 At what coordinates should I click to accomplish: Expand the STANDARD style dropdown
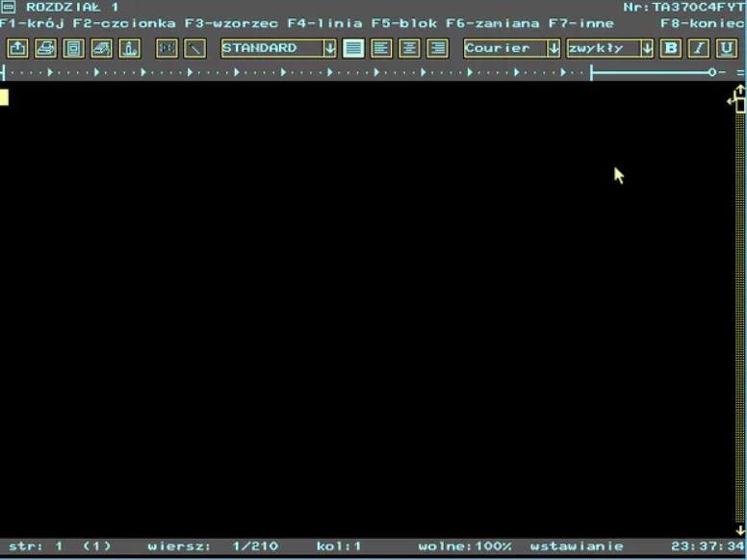coord(329,48)
